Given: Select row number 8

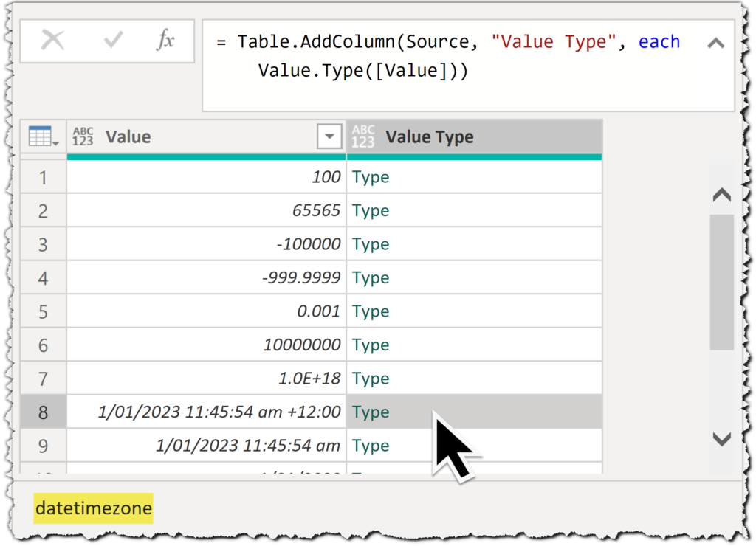Looking at the screenshot, I should click(x=43, y=412).
